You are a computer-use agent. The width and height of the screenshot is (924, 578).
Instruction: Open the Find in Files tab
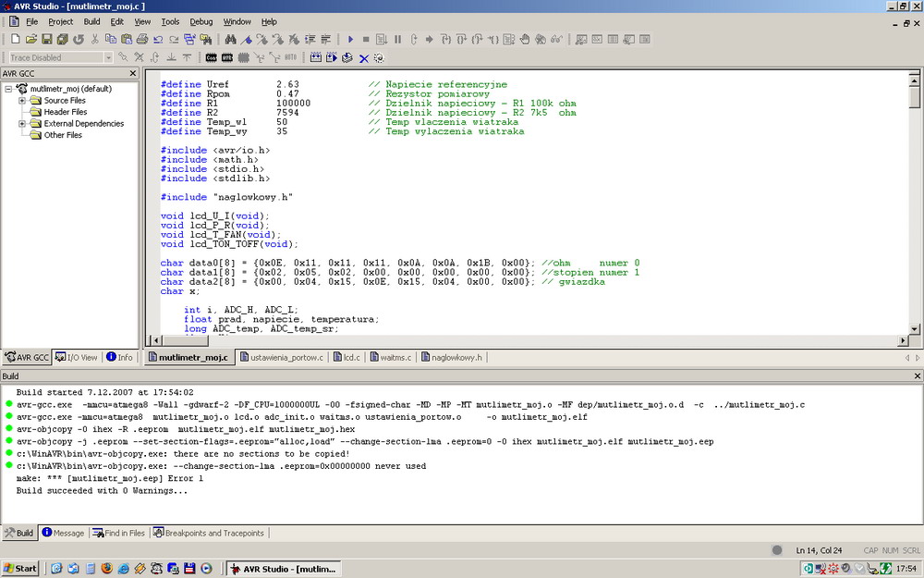click(x=119, y=534)
